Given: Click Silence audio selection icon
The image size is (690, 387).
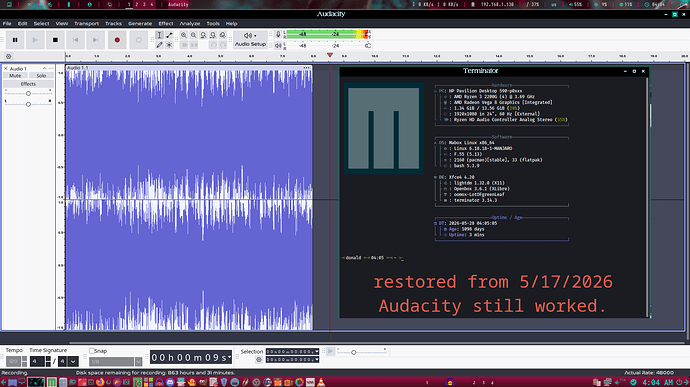Looking at the screenshot, I should click(x=194, y=45).
